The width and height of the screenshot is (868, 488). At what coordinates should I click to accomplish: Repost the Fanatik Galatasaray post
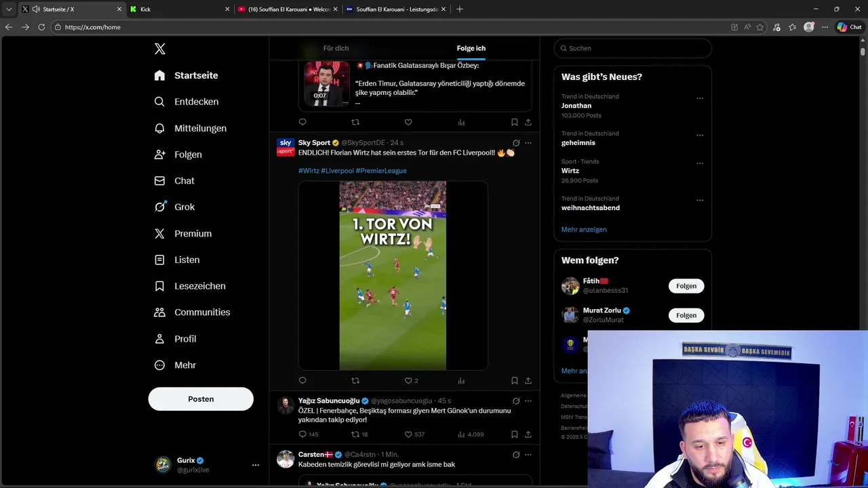coord(355,123)
